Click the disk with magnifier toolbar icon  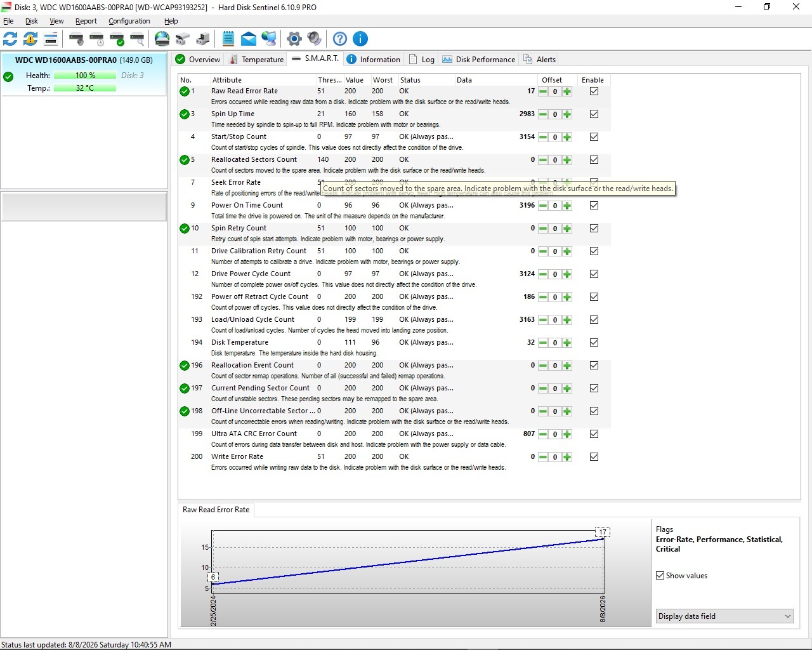pyautogui.click(x=137, y=39)
